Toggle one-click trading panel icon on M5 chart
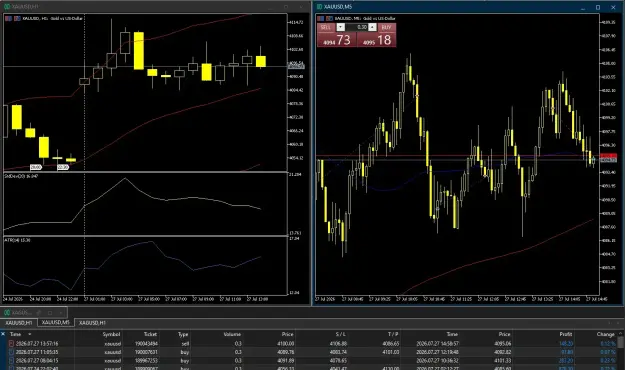This screenshot has width=625, height=370. (x=320, y=18)
